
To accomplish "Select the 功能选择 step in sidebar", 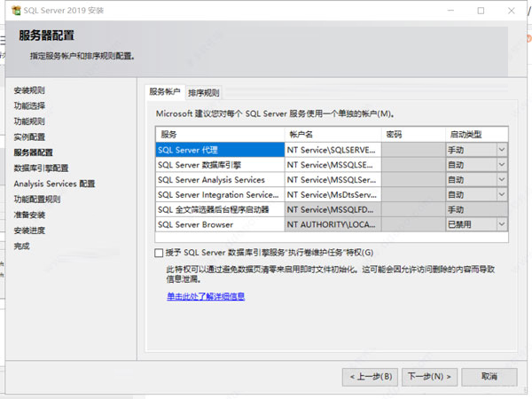I will tap(29, 106).
